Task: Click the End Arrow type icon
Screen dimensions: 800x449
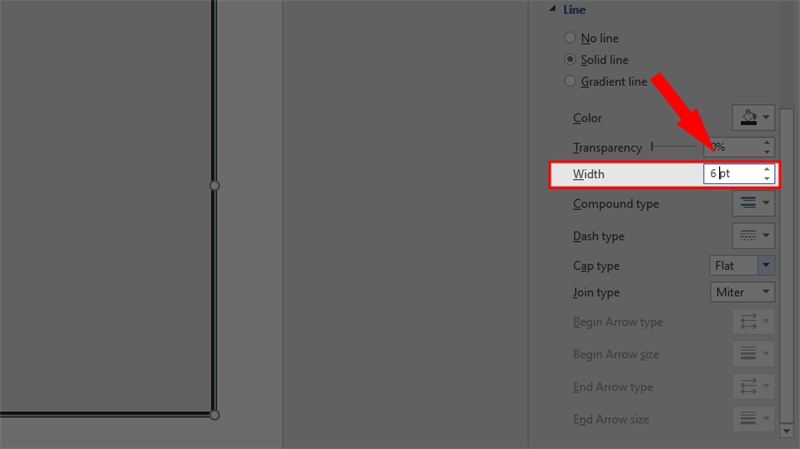Action: 748,386
